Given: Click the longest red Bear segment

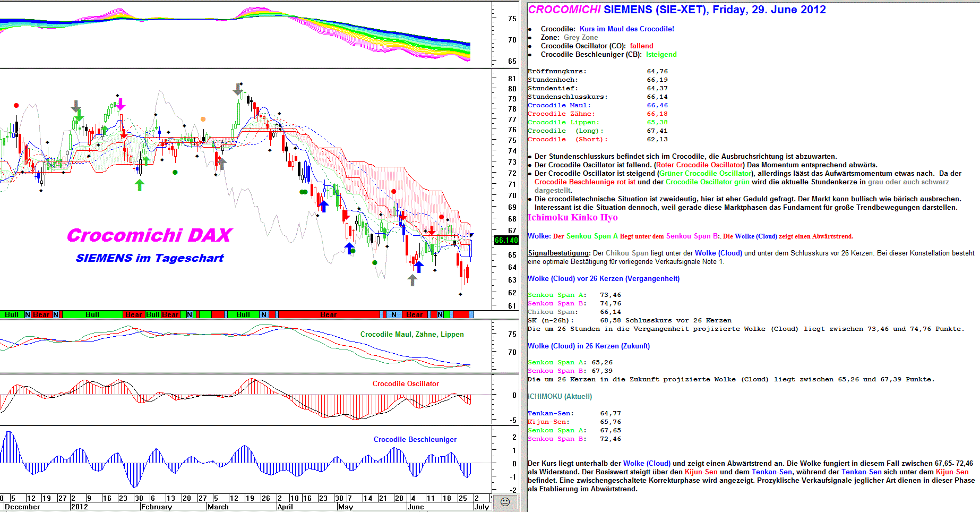Looking at the screenshot, I should coord(329,314).
